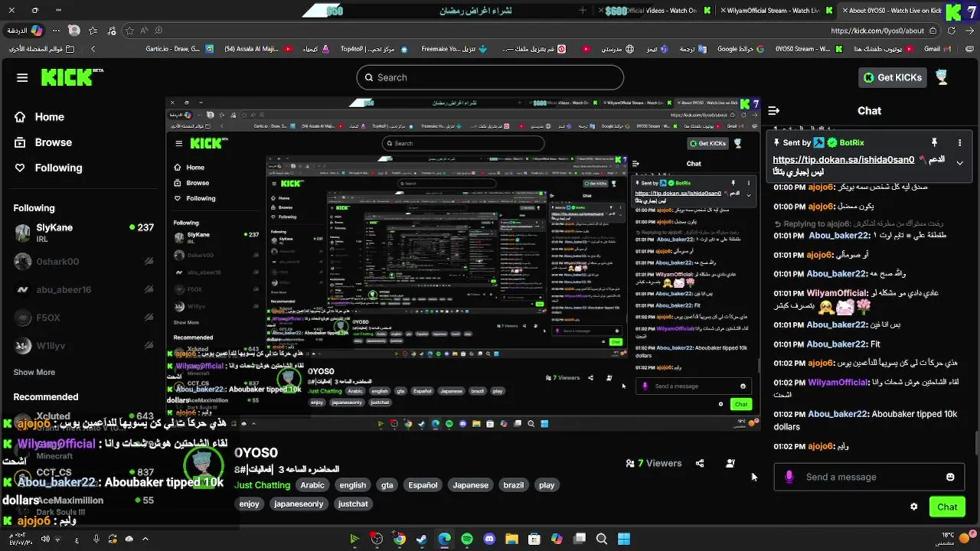Open pinned message three-dot options
Viewport: 980px width, 551px height.
point(959,143)
